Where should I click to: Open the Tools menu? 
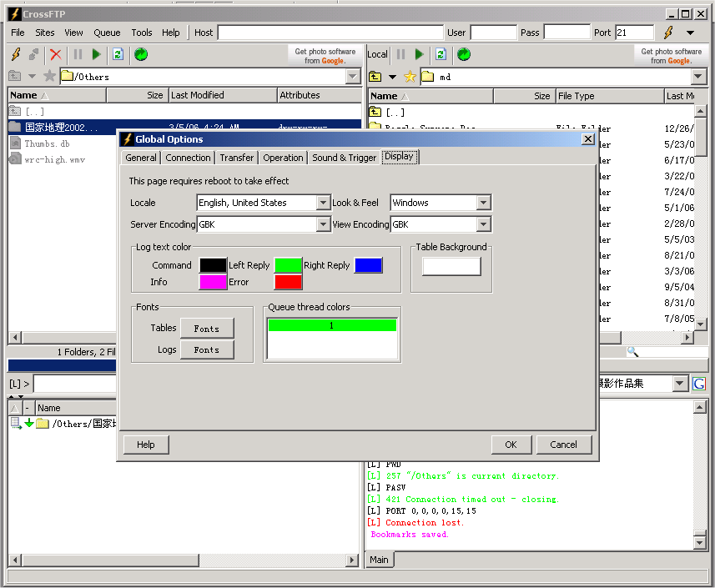point(142,33)
